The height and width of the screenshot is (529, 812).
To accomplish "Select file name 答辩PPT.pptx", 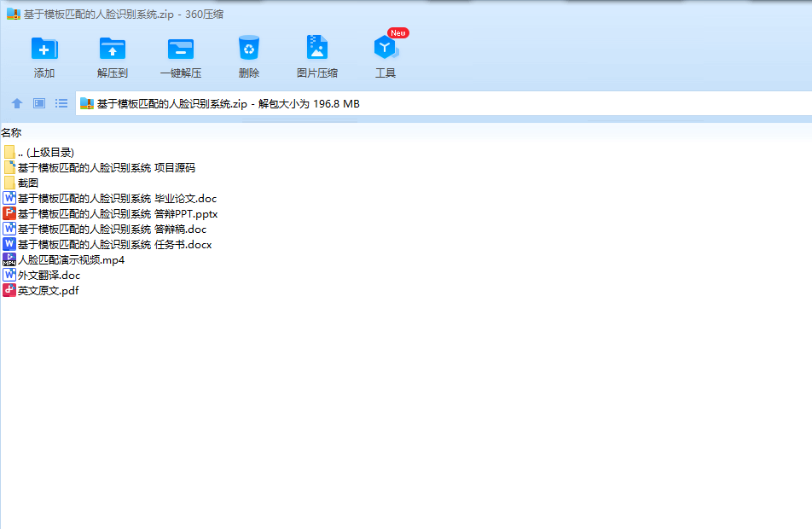I will click(118, 213).
